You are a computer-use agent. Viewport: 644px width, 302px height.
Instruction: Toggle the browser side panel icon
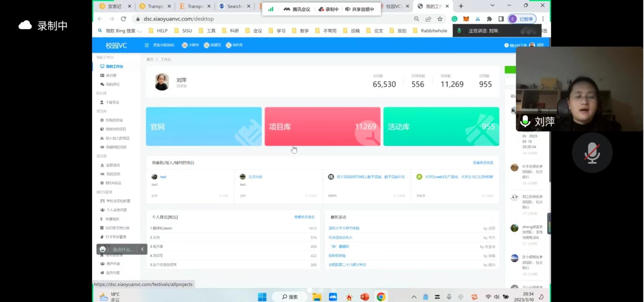[501, 19]
